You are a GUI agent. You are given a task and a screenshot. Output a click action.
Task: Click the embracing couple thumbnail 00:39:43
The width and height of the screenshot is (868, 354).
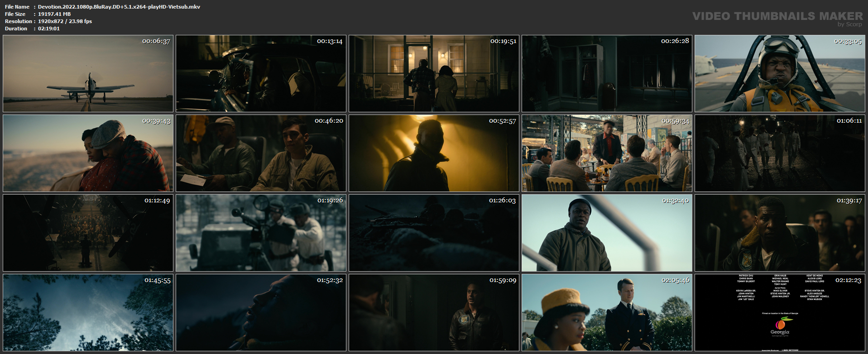[x=88, y=153]
